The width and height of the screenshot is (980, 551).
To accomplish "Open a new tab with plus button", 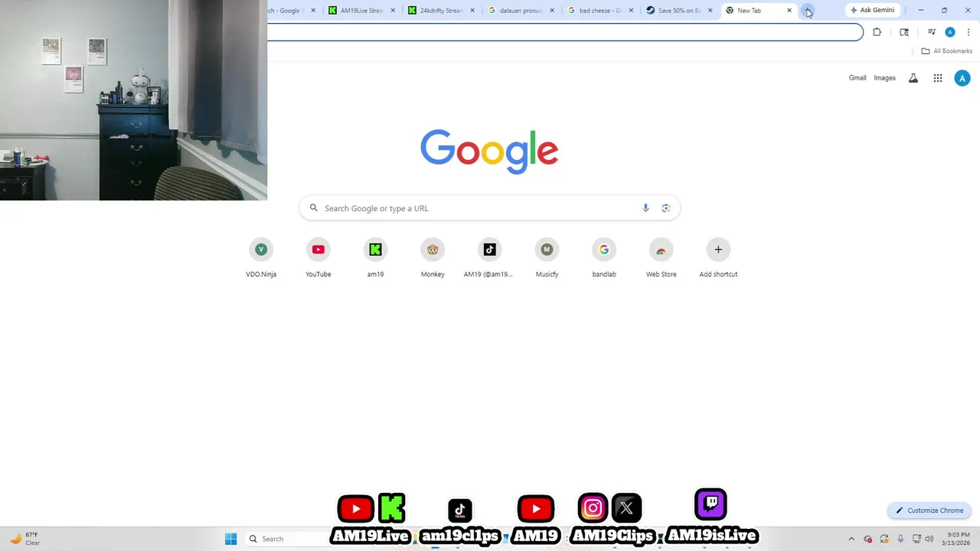I will tap(808, 11).
